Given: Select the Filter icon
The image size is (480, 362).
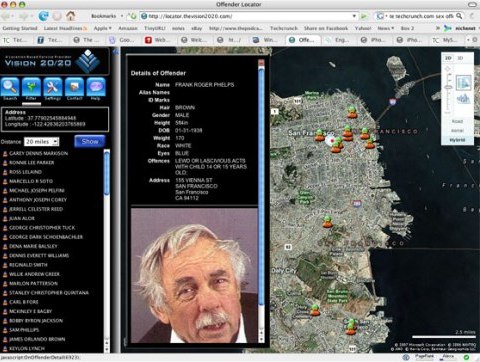Looking at the screenshot, I should coord(31,87).
